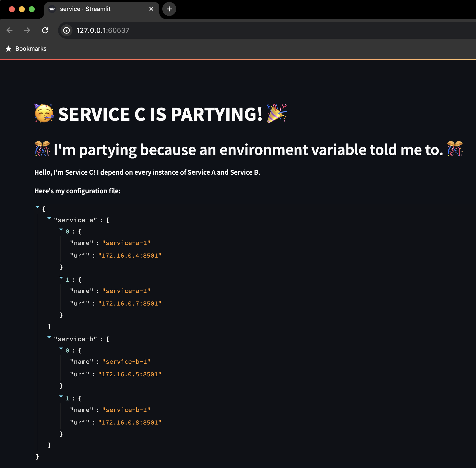Click the Bookmarks star icon

[9, 49]
